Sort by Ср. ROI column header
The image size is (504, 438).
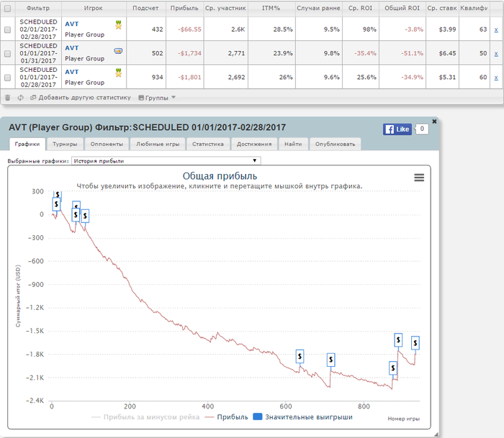pyautogui.click(x=360, y=8)
